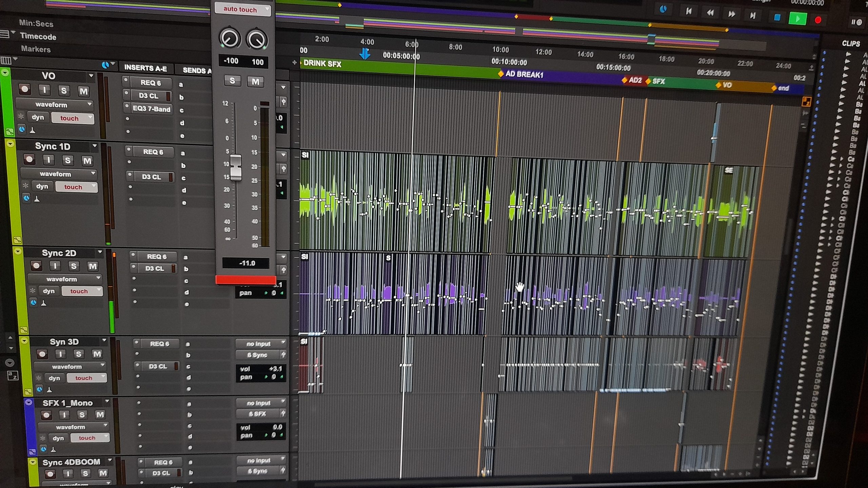This screenshot has width=868, height=488.
Task: Click Return to Zero transport button
Action: [x=689, y=12]
